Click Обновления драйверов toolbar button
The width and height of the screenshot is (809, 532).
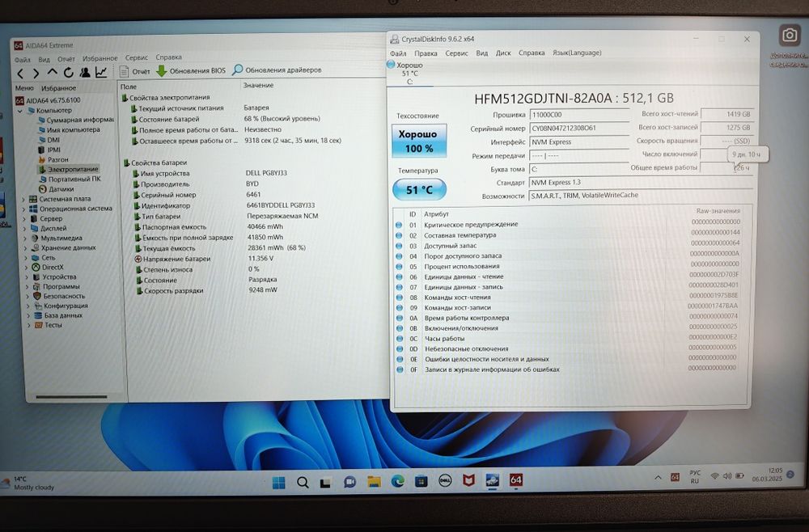tap(277, 70)
